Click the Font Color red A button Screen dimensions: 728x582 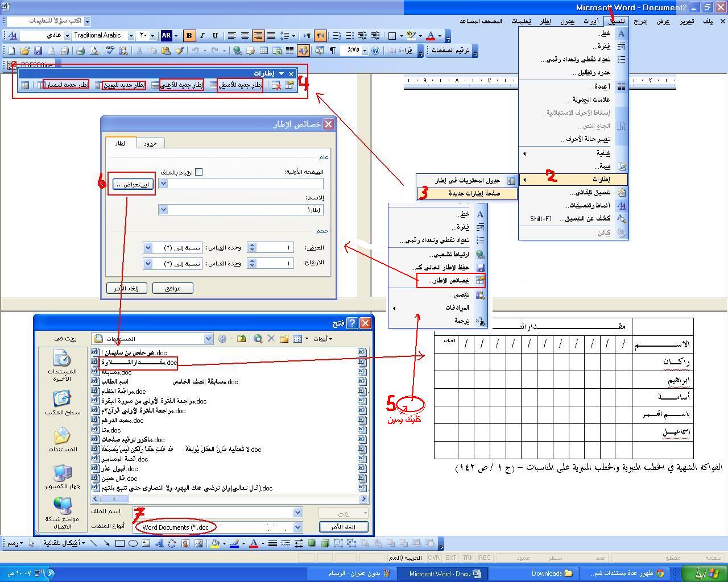(x=431, y=35)
